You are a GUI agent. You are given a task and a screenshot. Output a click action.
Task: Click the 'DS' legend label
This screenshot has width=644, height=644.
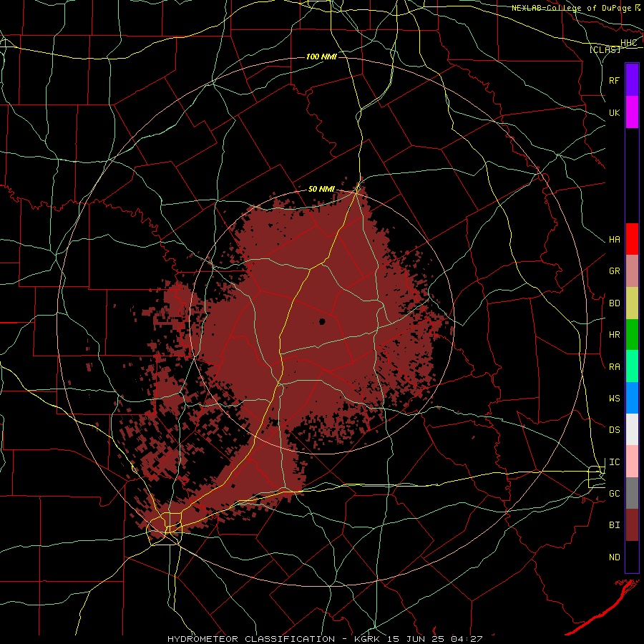coord(614,429)
